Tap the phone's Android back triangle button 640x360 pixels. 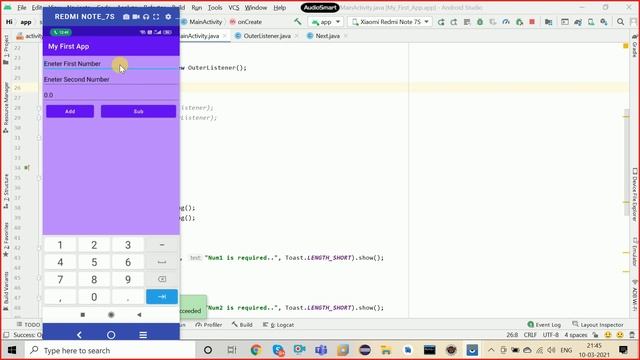click(139, 315)
